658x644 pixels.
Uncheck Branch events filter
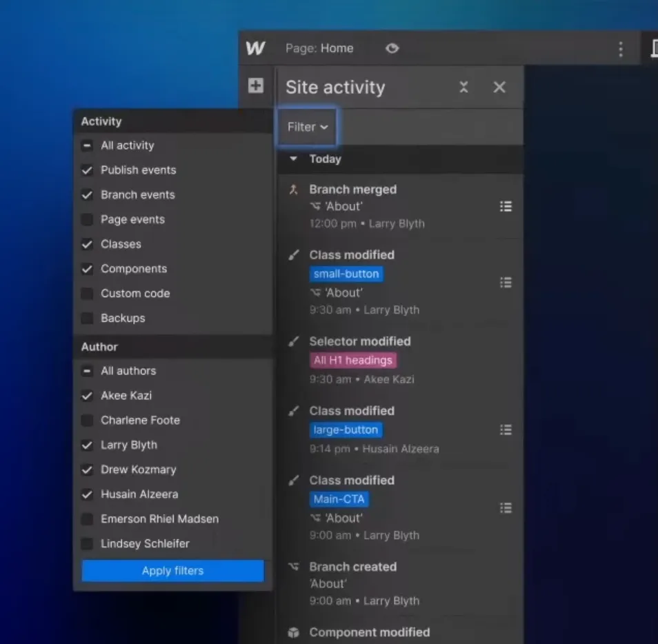pos(87,195)
